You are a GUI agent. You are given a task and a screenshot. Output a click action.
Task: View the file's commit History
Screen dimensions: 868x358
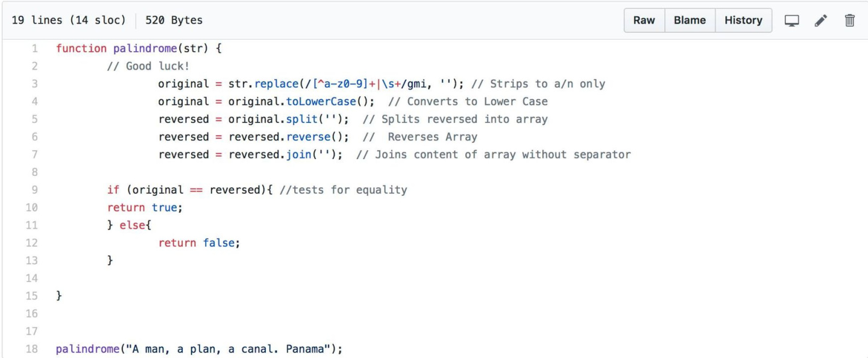[743, 20]
